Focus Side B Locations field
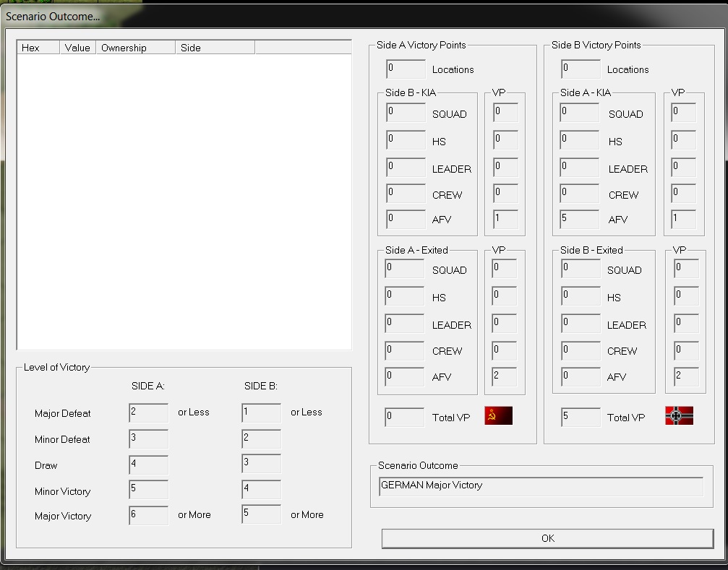Screen dimensions: 728x570 tap(581, 69)
